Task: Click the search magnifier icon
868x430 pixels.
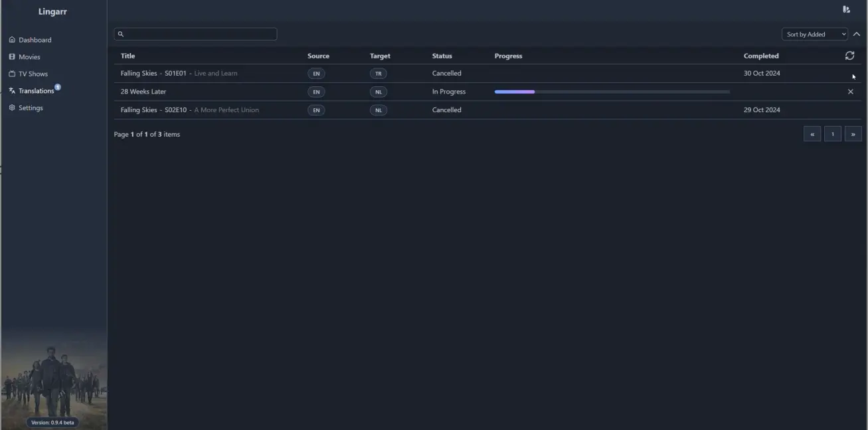Action: click(120, 33)
